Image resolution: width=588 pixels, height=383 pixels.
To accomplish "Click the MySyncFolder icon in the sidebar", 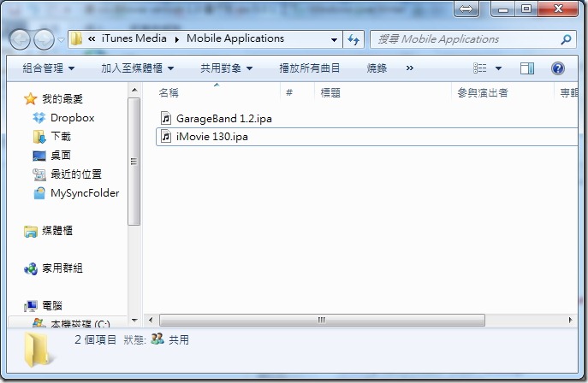I will [39, 193].
